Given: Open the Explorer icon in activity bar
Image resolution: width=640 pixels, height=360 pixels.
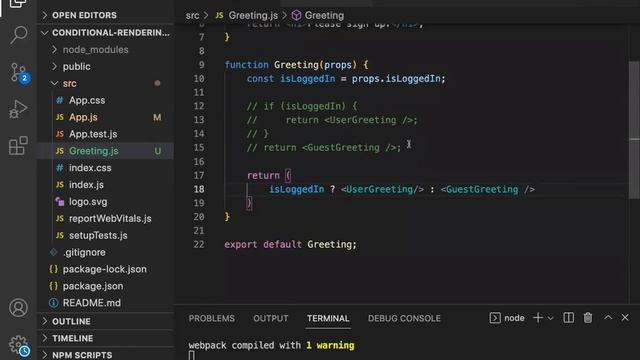Looking at the screenshot, I should coord(18,4).
